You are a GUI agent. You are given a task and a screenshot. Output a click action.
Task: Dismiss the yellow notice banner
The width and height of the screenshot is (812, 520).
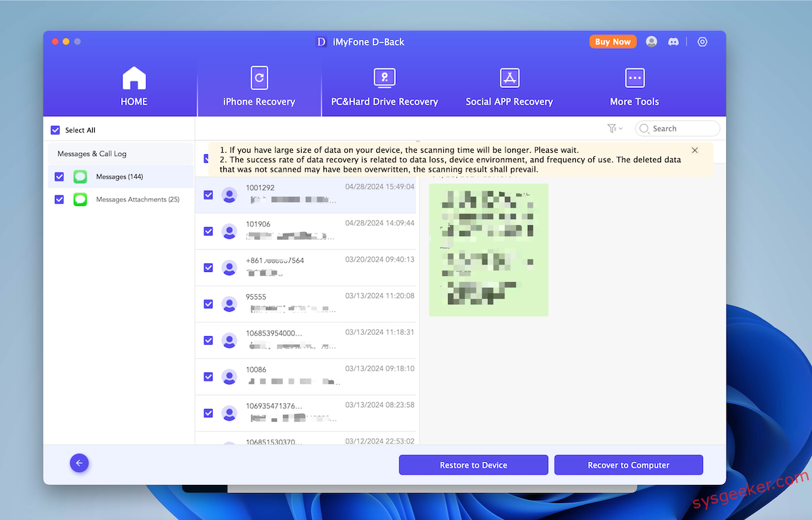(695, 150)
